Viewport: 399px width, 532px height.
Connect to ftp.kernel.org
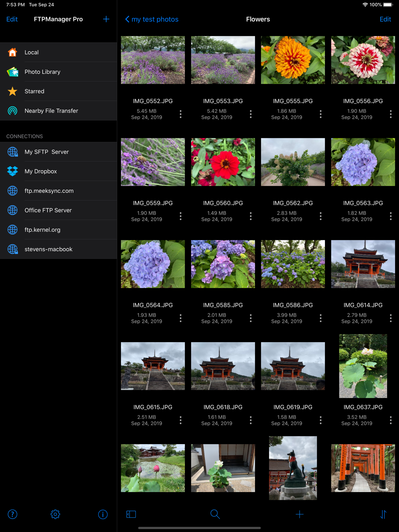(58, 230)
